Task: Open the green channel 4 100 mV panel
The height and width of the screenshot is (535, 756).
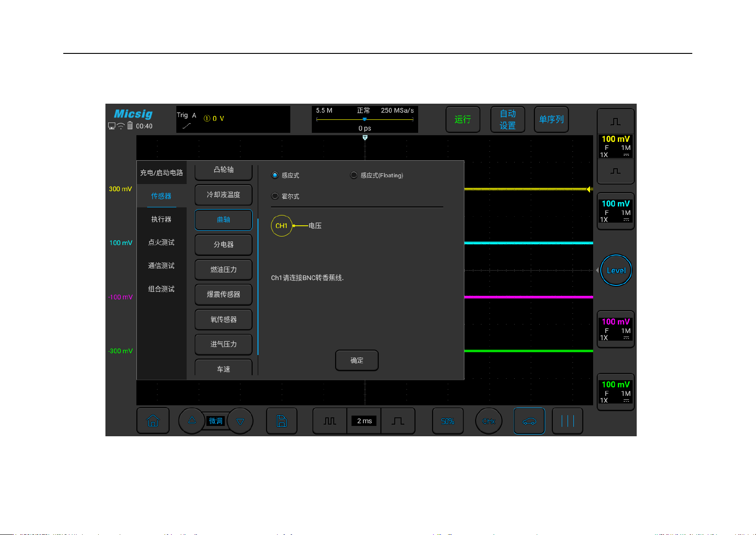Action: click(616, 392)
